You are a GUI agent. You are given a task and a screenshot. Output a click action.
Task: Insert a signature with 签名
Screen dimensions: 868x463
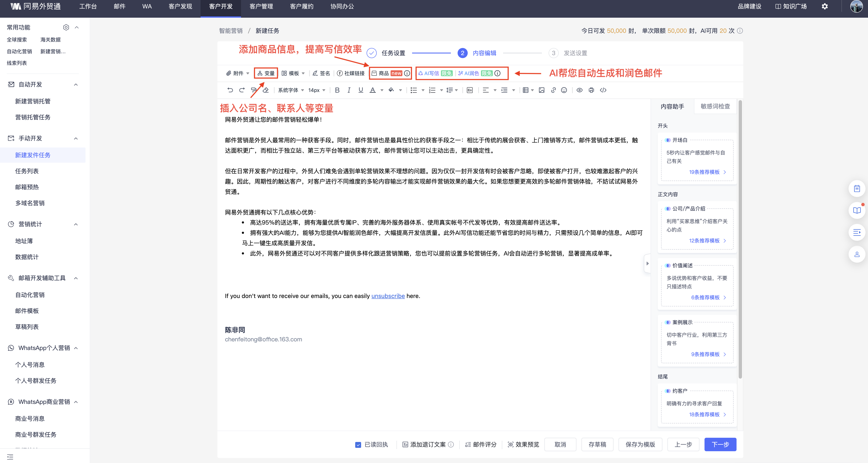click(x=321, y=73)
